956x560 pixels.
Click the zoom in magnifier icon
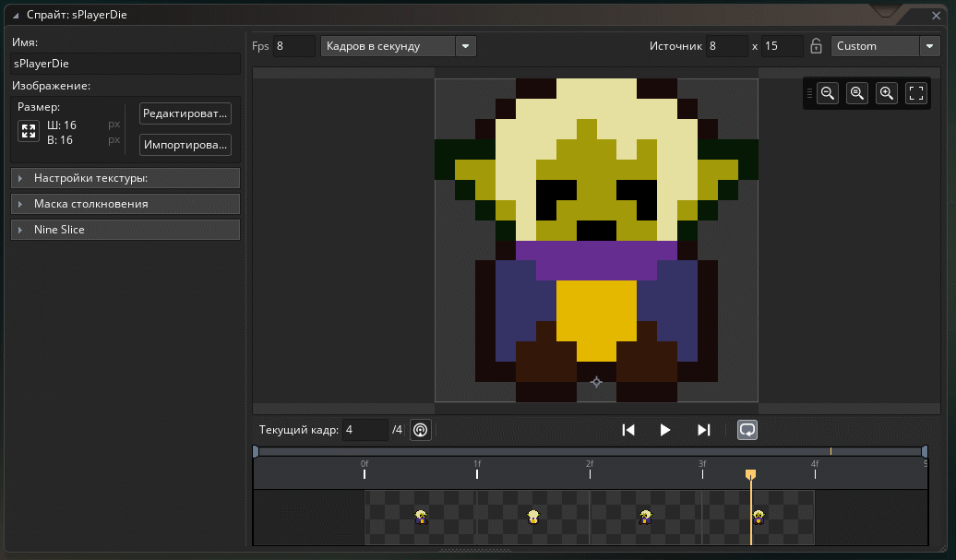pyautogui.click(x=887, y=93)
